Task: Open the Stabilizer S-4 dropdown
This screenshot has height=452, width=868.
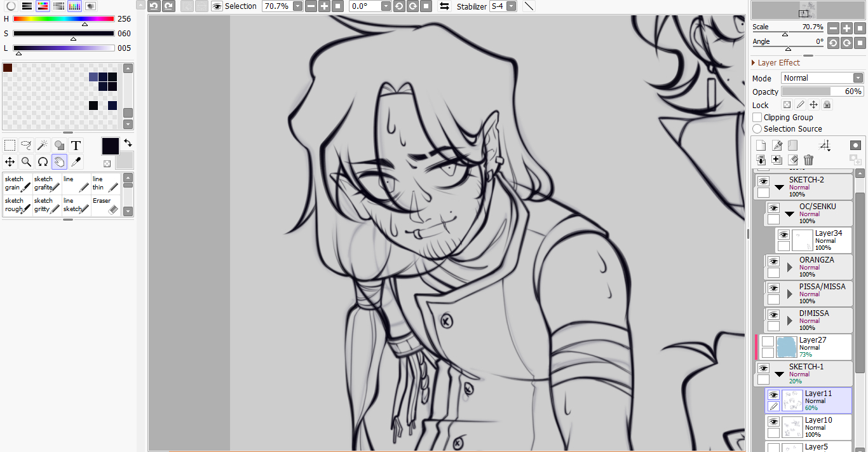Action: point(503,6)
